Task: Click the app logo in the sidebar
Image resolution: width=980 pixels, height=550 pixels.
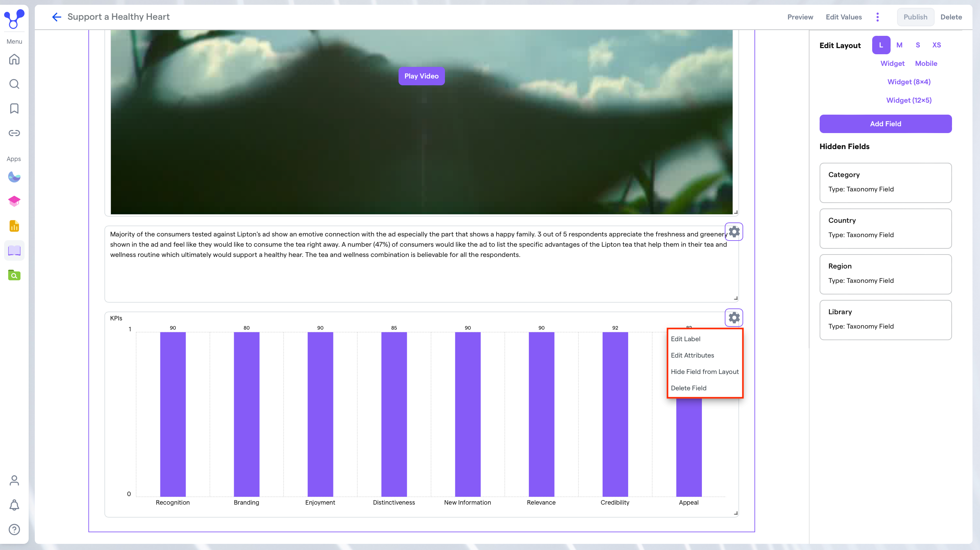Action: [x=14, y=19]
